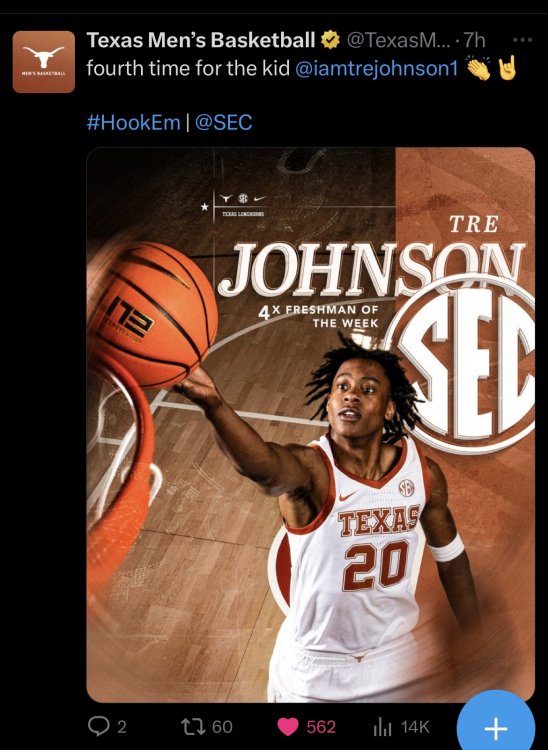Tap the blue compose plus button

(x=495, y=728)
